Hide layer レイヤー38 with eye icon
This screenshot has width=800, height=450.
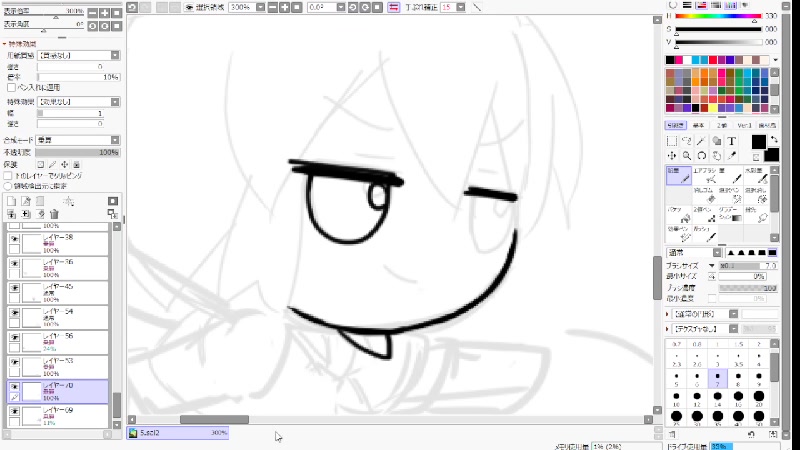pos(14,240)
